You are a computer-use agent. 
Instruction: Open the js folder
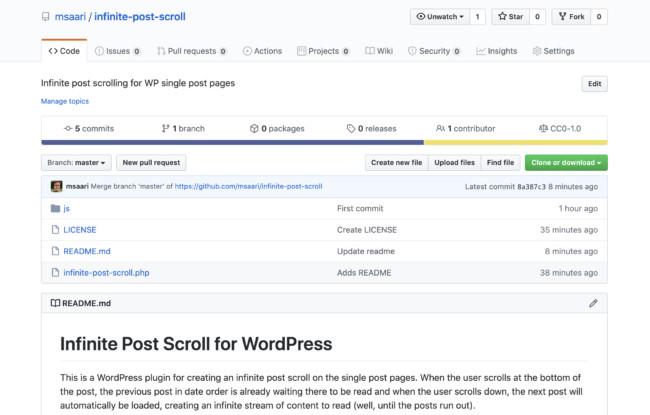66,209
